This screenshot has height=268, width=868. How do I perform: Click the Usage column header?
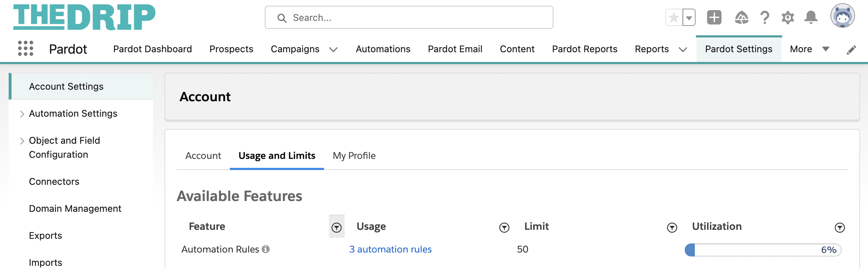point(371,226)
